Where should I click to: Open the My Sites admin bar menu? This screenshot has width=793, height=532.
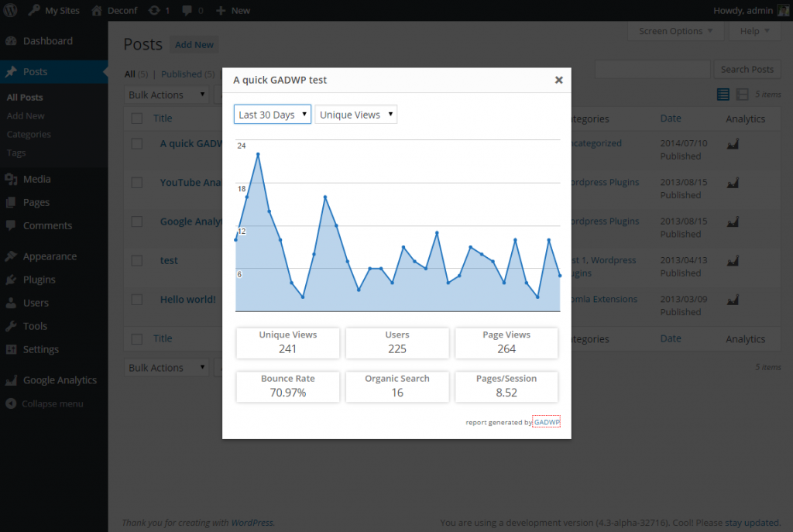pyautogui.click(x=55, y=10)
